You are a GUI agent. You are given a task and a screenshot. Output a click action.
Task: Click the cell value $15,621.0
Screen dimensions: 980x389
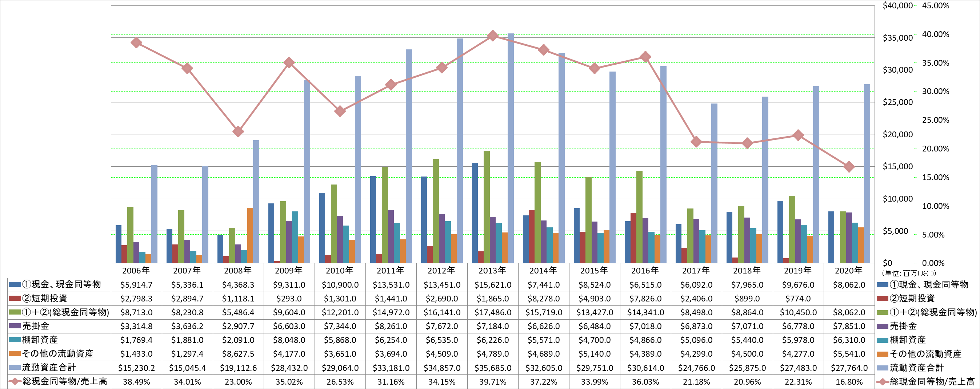pos(493,285)
